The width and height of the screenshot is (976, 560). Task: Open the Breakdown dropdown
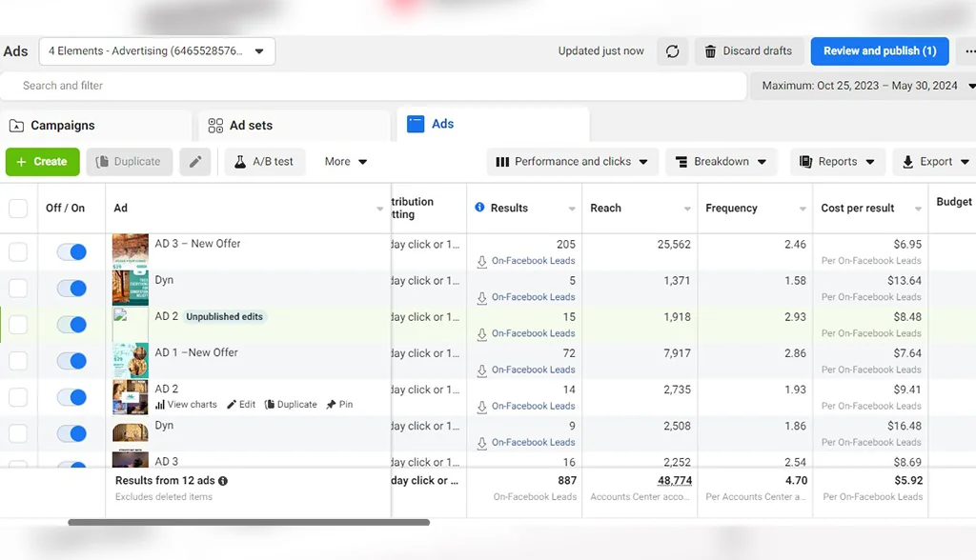[721, 162]
